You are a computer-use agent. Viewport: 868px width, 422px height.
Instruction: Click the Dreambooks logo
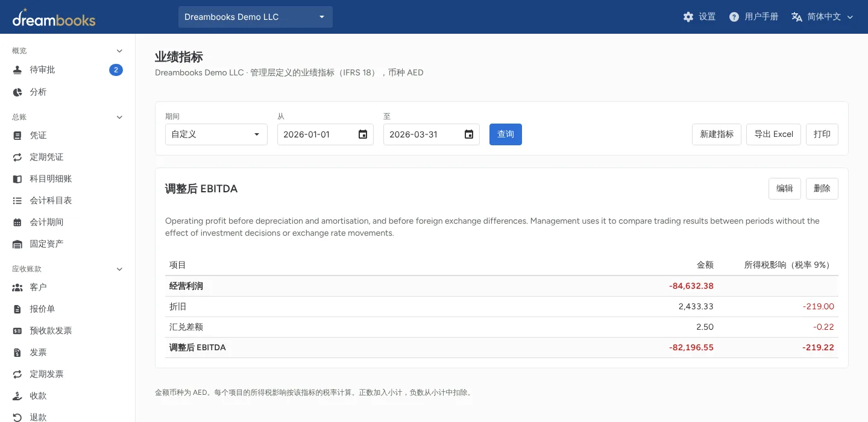[x=54, y=17]
